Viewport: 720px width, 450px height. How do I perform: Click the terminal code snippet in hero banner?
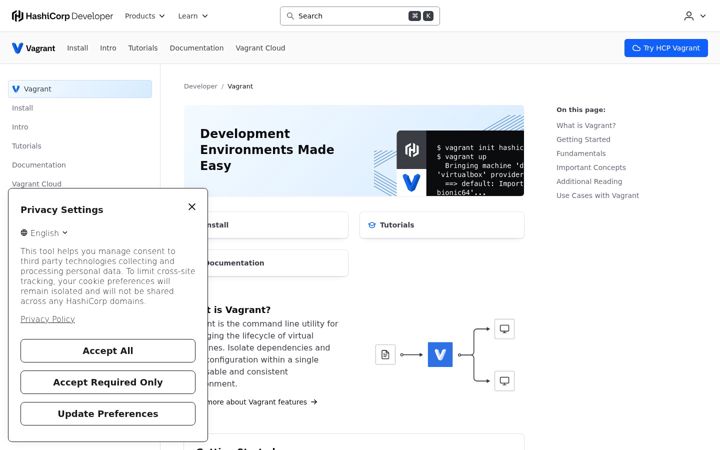pos(475,164)
